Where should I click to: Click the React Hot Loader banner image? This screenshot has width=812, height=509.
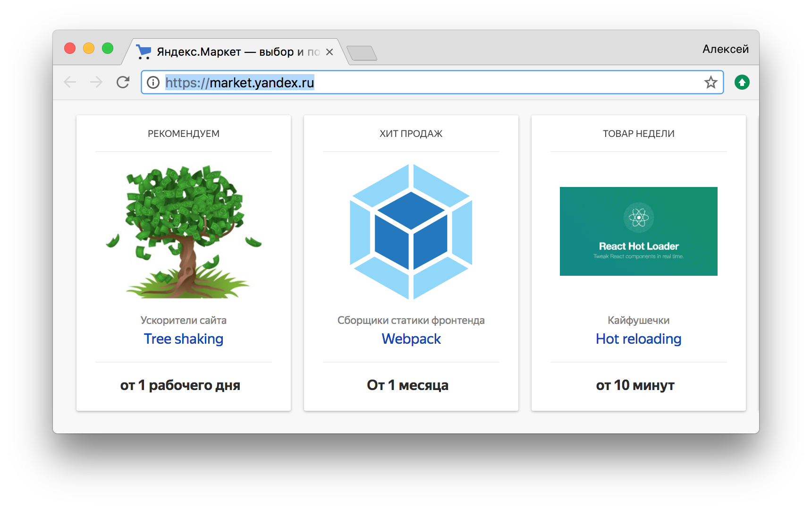click(x=638, y=231)
